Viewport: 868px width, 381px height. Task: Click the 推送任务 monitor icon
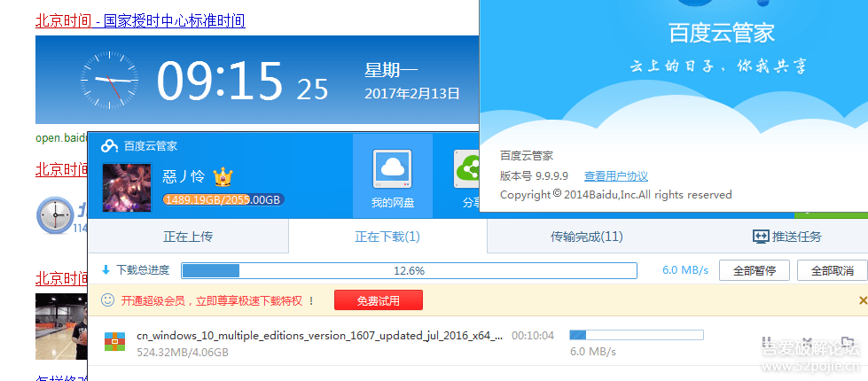(760, 237)
